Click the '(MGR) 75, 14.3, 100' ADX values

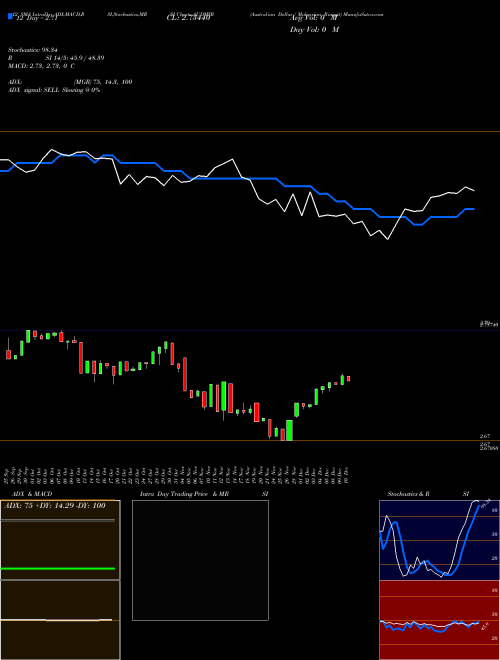103,82
